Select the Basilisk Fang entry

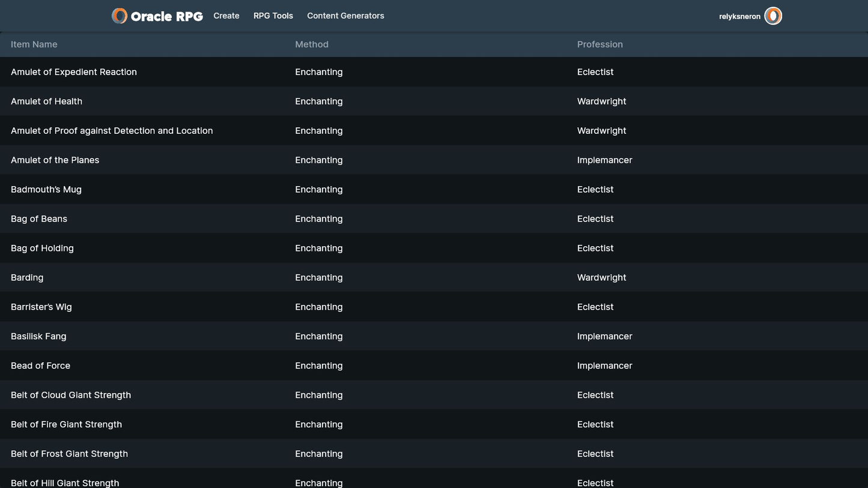38,337
